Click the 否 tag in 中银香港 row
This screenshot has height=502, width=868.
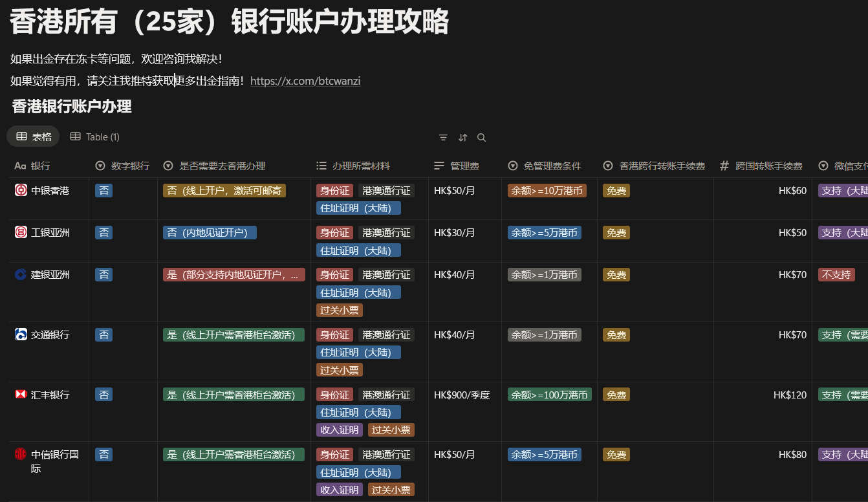(x=103, y=190)
